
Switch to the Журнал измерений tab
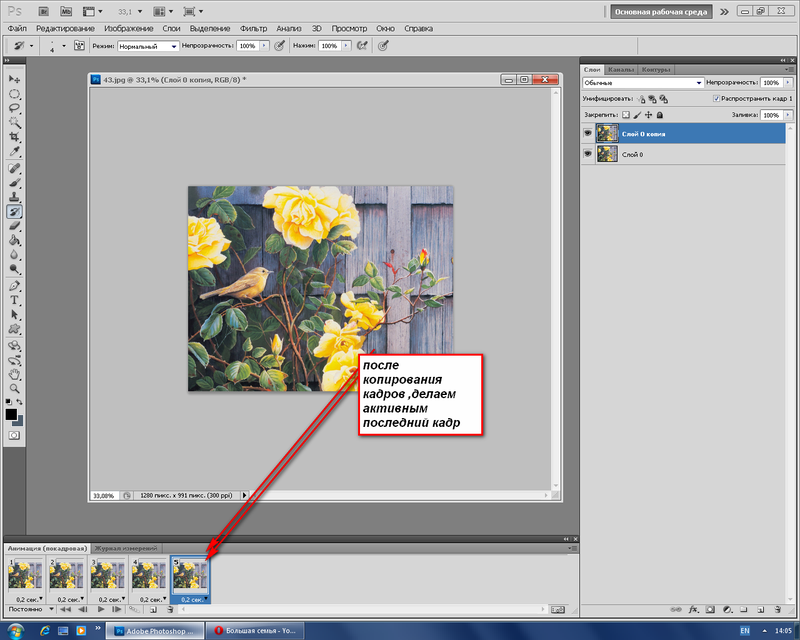pos(126,548)
